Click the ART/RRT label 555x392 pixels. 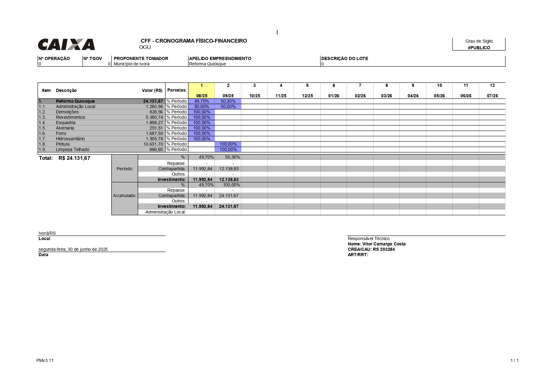pyautogui.click(x=358, y=255)
